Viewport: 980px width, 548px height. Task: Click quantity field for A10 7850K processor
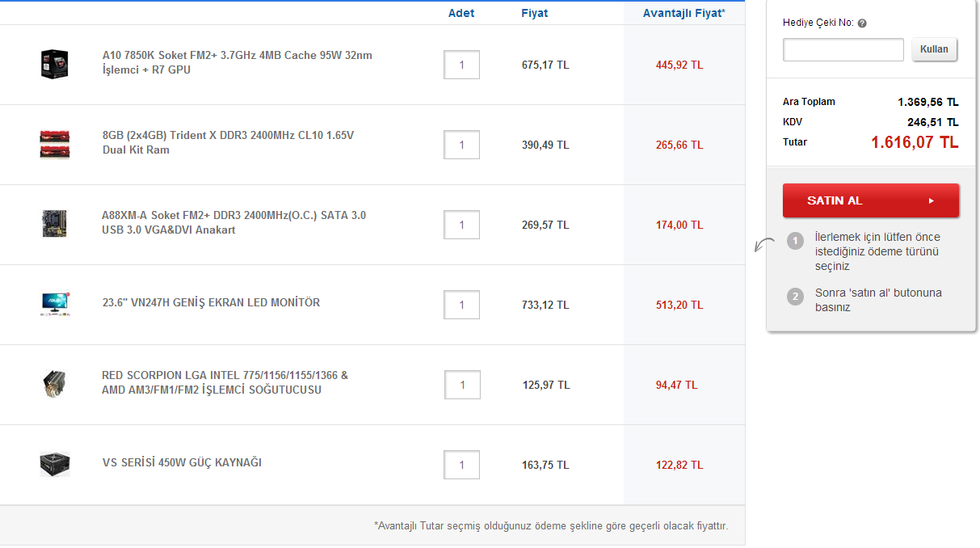pos(461,65)
